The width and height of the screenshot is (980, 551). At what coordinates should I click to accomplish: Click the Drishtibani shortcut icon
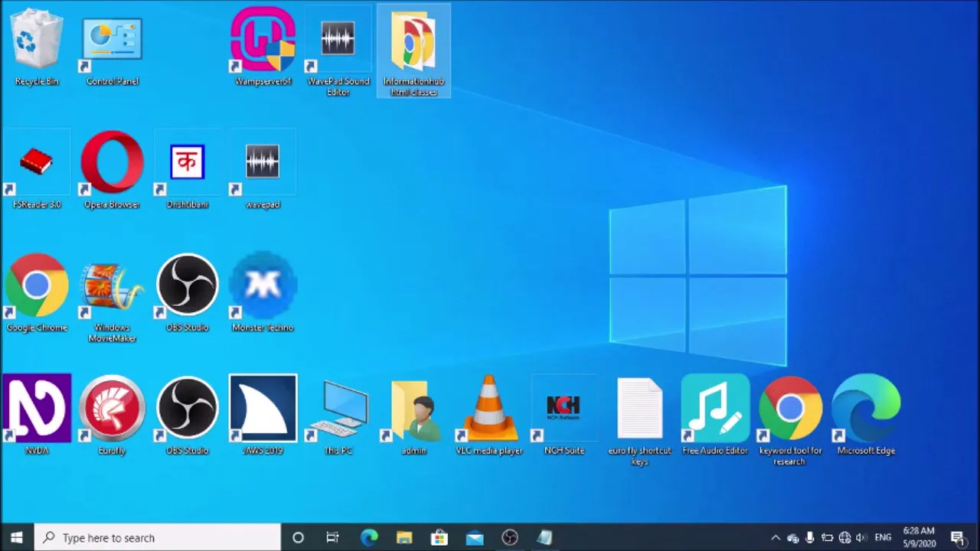(188, 170)
